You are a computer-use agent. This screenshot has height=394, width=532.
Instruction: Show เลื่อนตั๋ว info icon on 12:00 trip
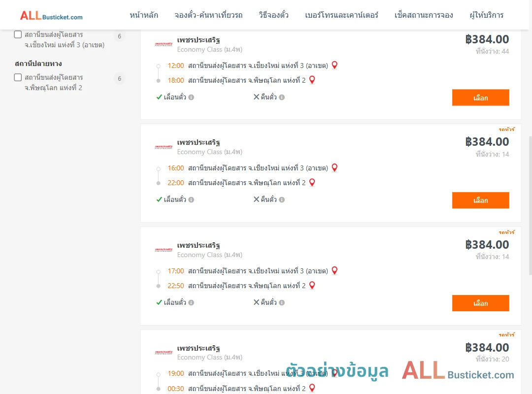191,98
